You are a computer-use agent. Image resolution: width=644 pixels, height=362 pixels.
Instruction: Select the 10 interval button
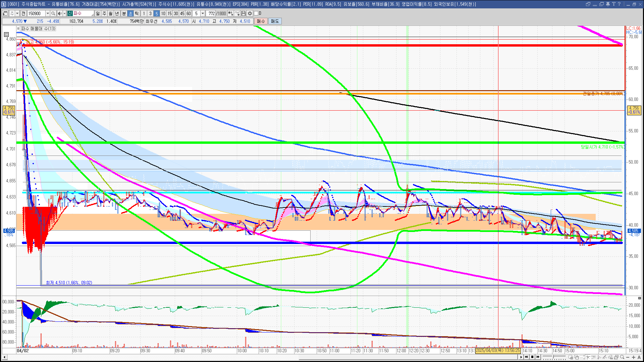point(163,13)
